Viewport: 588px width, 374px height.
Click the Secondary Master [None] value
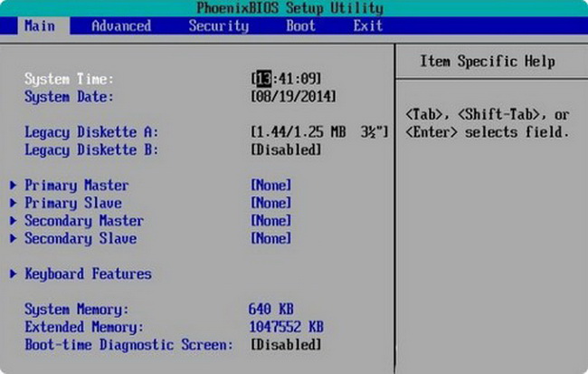point(271,220)
